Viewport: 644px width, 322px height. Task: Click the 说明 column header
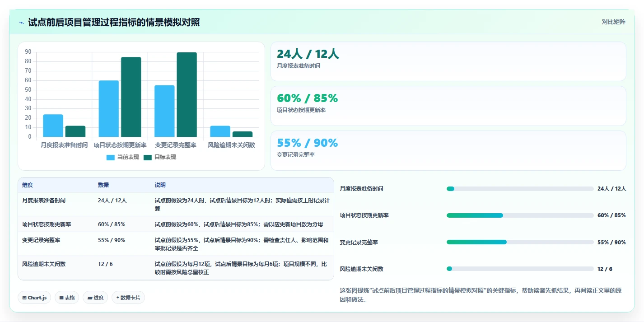coord(160,185)
